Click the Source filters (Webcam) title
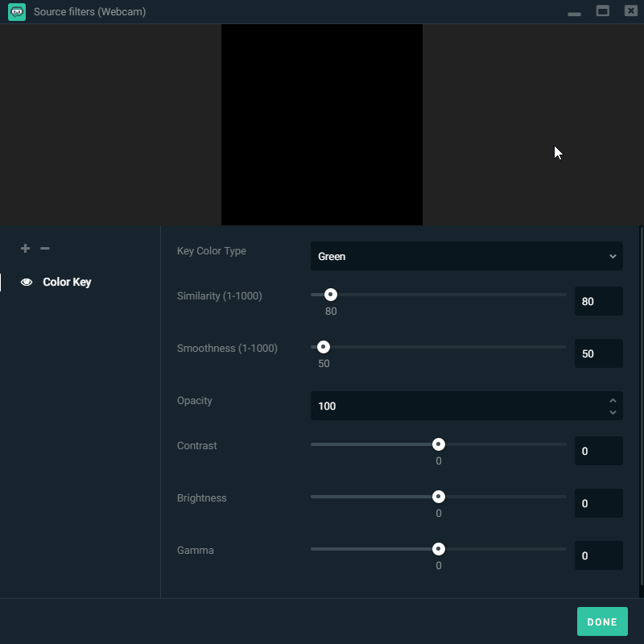The image size is (644, 644). (x=89, y=12)
